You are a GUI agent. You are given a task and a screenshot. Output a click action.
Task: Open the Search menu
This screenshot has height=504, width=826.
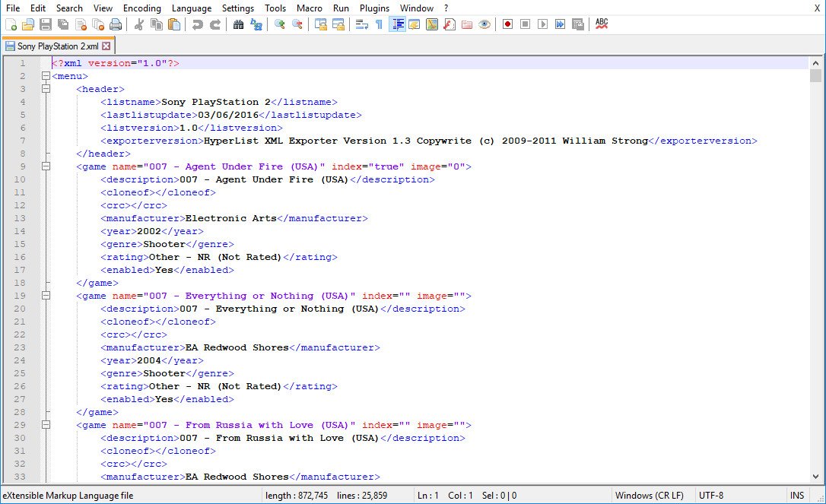(x=69, y=8)
